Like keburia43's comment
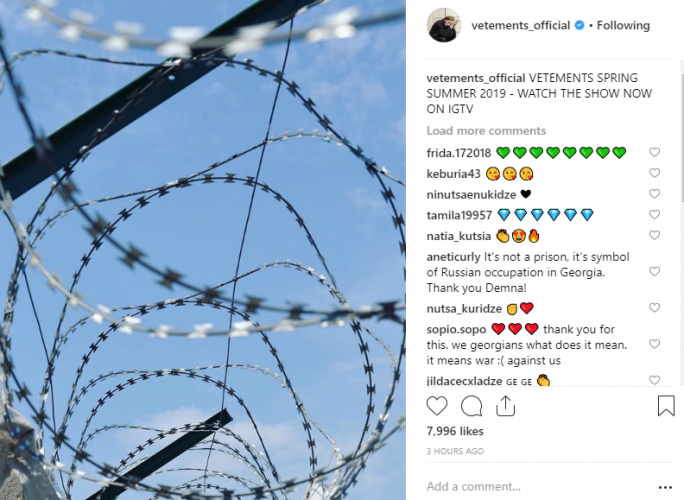This screenshot has height=500, width=684. click(654, 173)
